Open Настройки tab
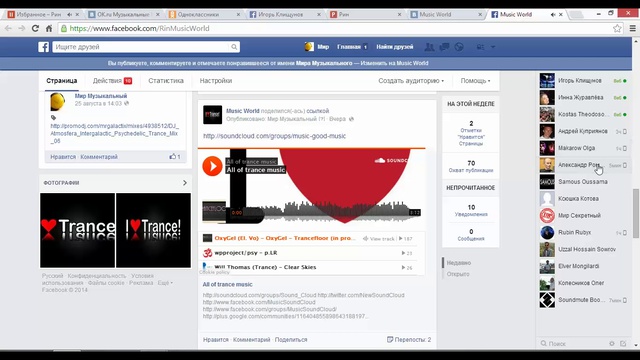The image size is (640, 360). (216, 81)
